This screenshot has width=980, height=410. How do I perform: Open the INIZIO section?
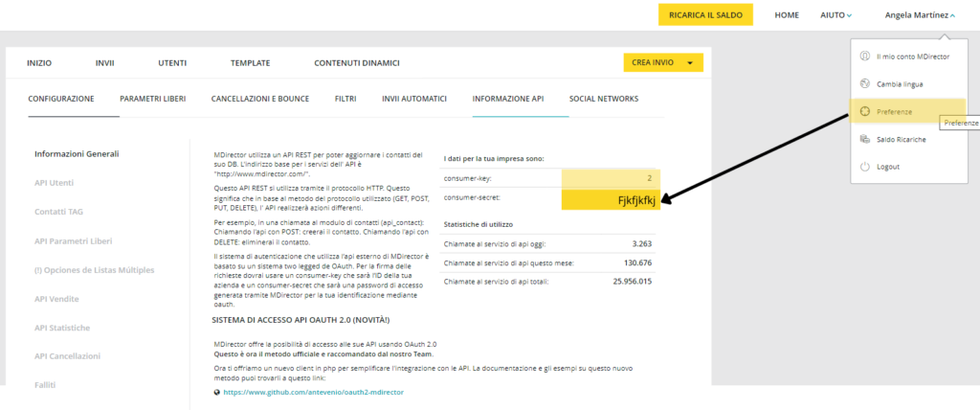(x=39, y=63)
